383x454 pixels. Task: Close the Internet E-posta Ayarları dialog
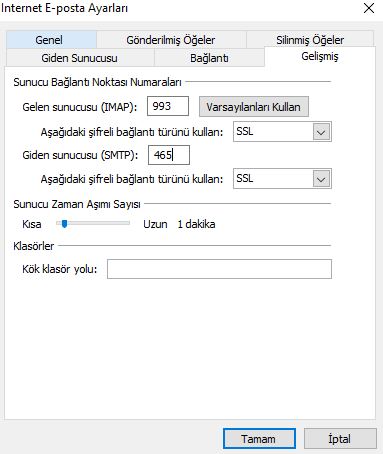coord(369,8)
